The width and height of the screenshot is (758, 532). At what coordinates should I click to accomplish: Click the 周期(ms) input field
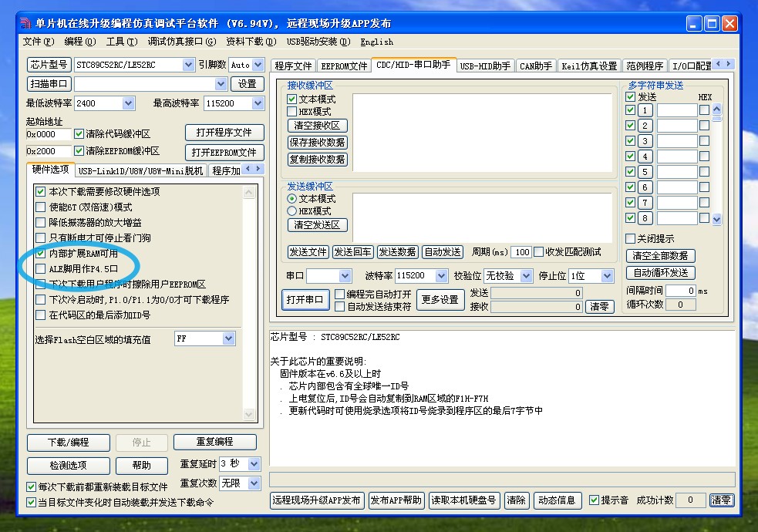521,252
